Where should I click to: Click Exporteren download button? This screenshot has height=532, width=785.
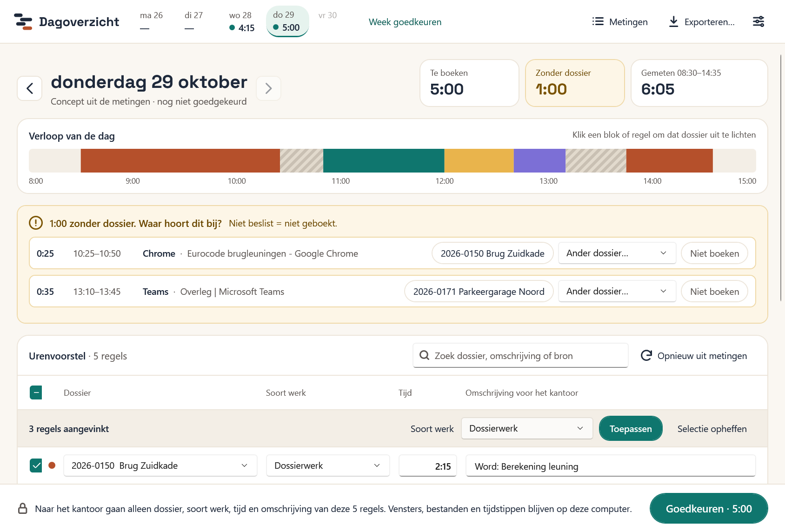702,22
